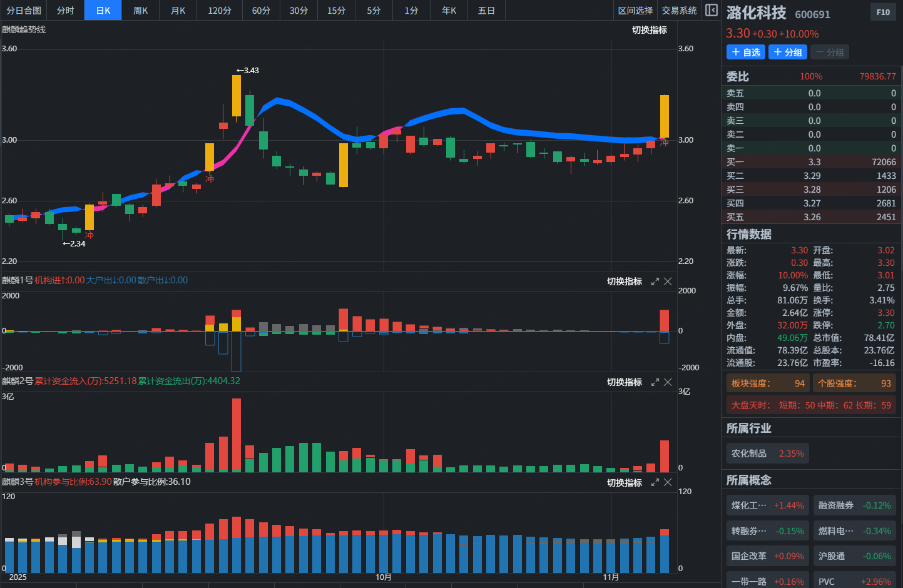Open the F10 company info

coord(882,12)
